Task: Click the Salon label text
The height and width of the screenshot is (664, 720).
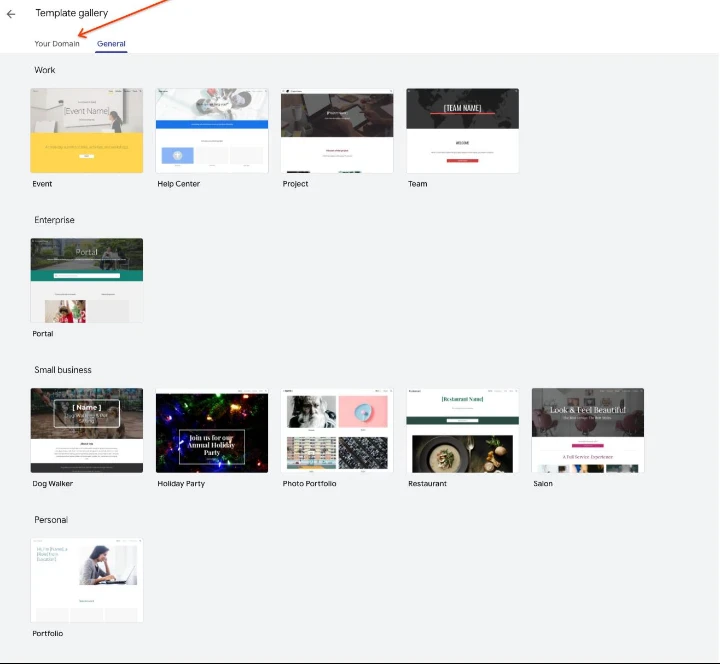Action: point(542,484)
